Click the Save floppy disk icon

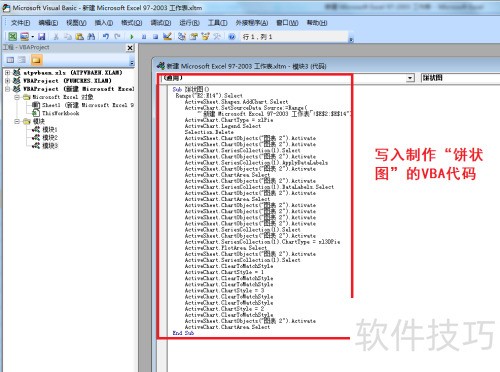pos(42,36)
